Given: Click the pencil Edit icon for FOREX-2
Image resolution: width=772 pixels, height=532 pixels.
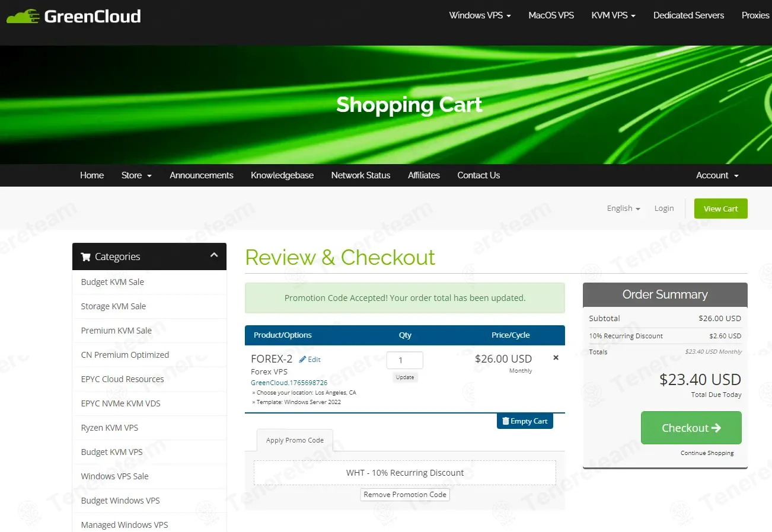Looking at the screenshot, I should pyautogui.click(x=302, y=359).
